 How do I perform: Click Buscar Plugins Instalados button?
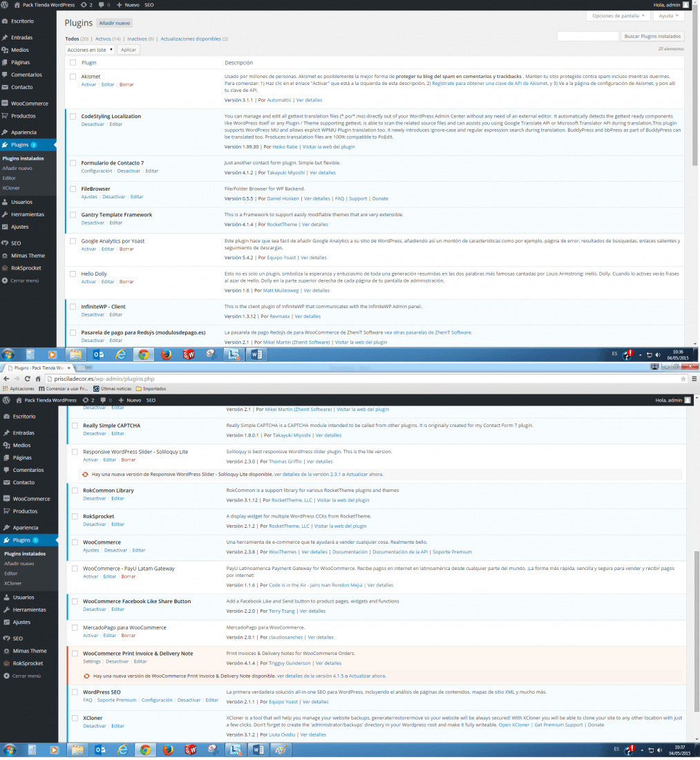(x=652, y=37)
